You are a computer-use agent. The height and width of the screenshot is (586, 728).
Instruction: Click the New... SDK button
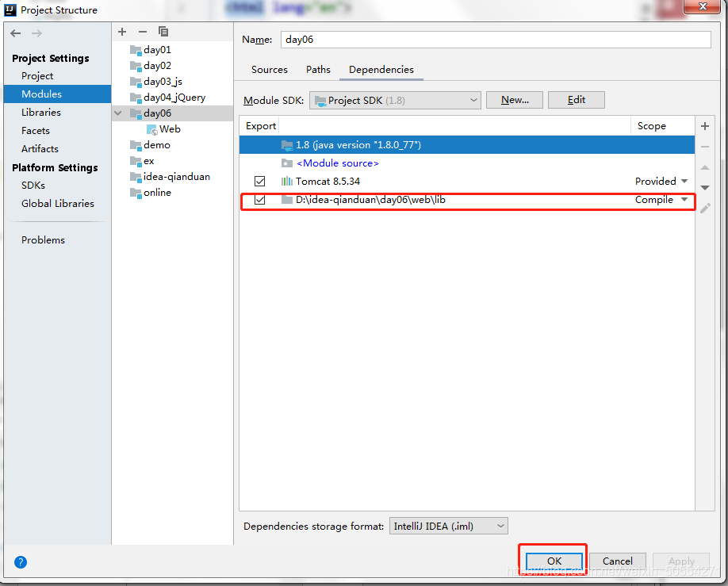pyautogui.click(x=515, y=100)
